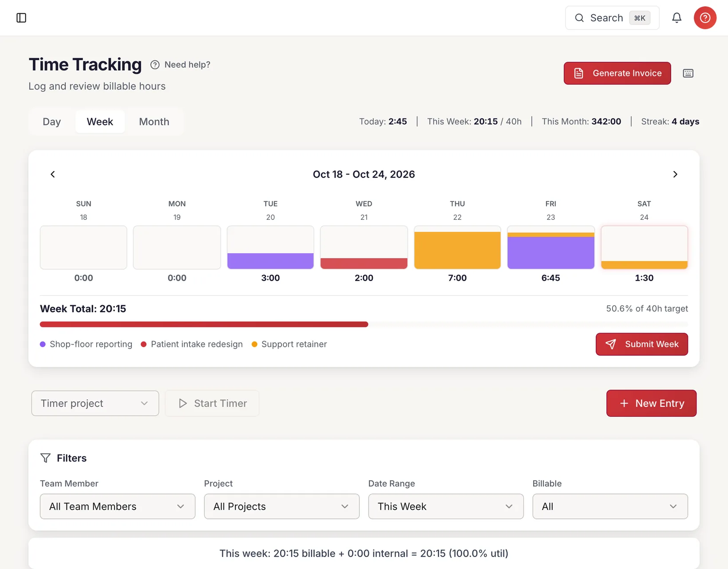Generate Invoice button
Screen dimensions: 728x569
[x=617, y=73]
